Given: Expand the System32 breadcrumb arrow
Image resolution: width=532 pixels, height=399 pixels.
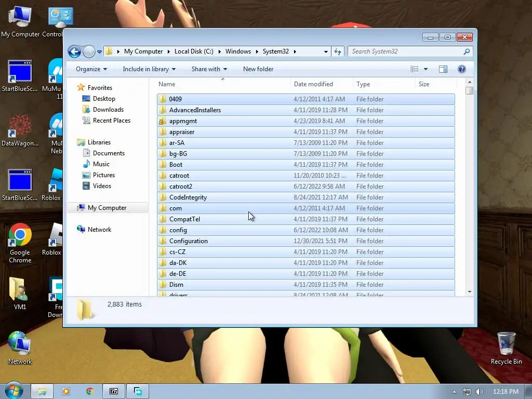Looking at the screenshot, I should (x=295, y=51).
